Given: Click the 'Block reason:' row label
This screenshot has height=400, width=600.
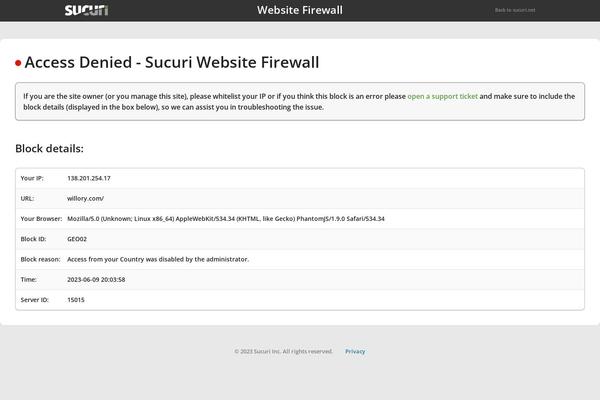Looking at the screenshot, I should (x=40, y=259).
